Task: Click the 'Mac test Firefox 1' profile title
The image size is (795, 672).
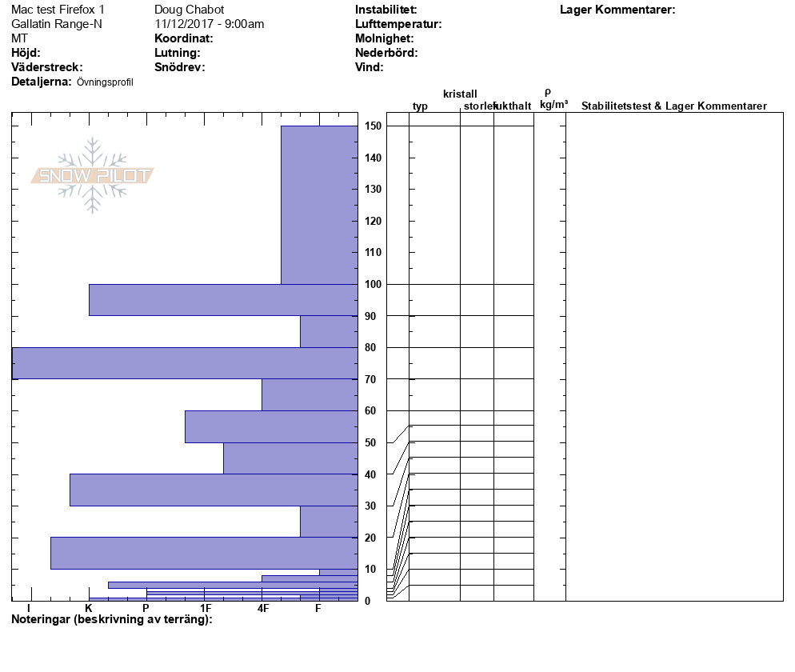Action: click(x=58, y=10)
